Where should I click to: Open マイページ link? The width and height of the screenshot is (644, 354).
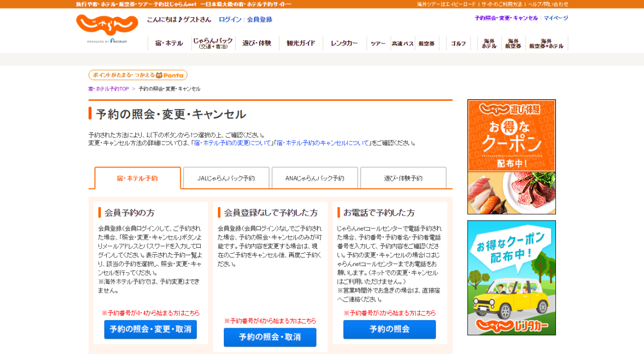pyautogui.click(x=556, y=18)
